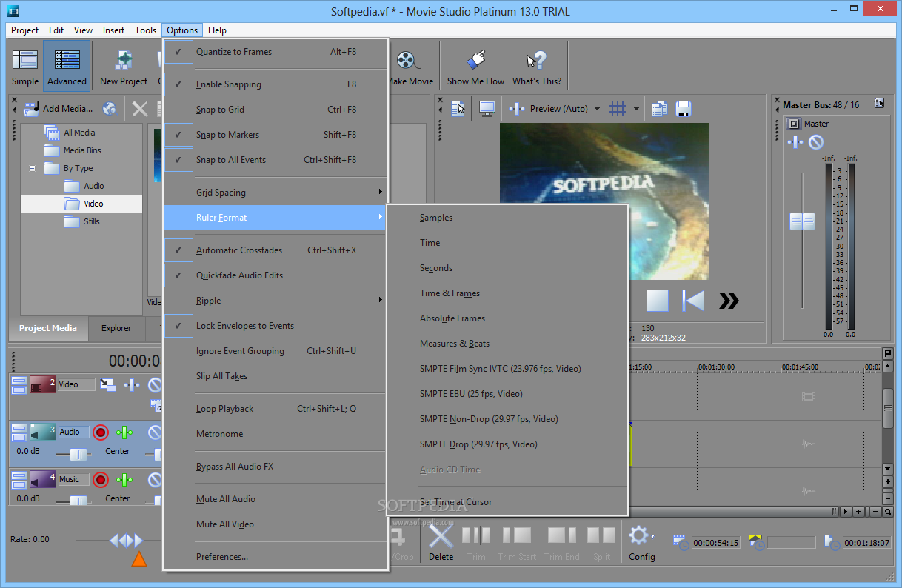Open the Tools menu
This screenshot has height=588, width=902.
pyautogui.click(x=145, y=30)
